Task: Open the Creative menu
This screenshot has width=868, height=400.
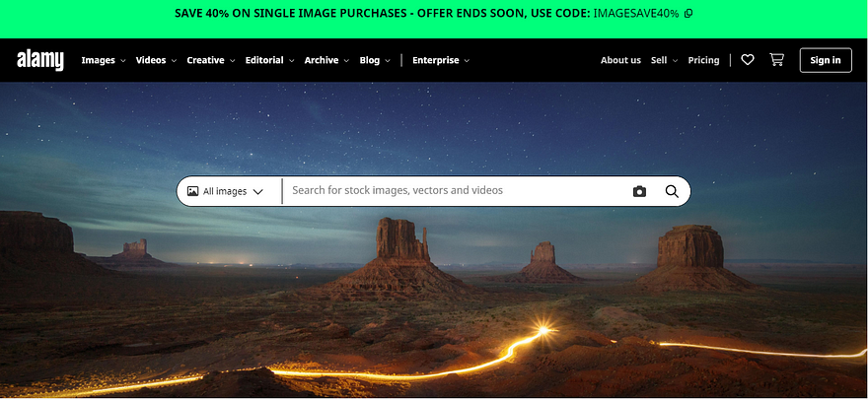Action: pyautogui.click(x=211, y=60)
